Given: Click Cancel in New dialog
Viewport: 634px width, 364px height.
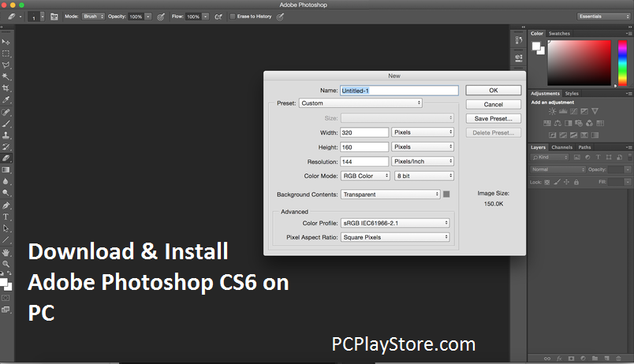Looking at the screenshot, I should point(494,104).
